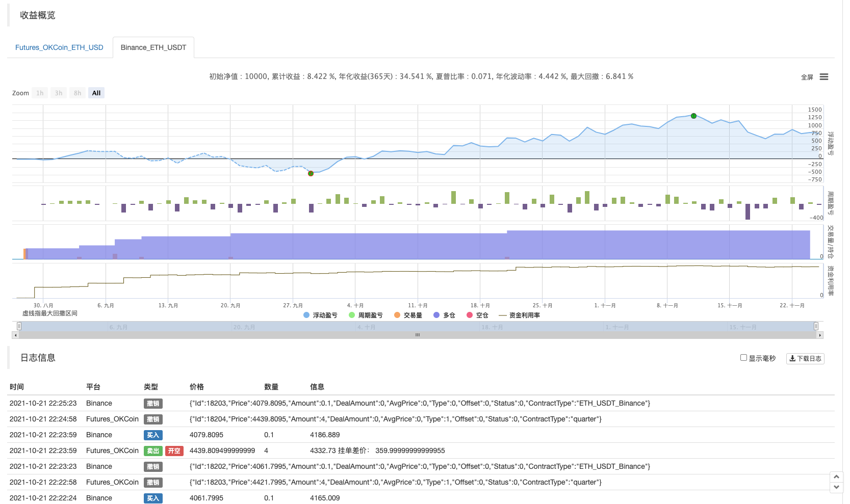Select the Binance_ETH_USDT tab

(x=153, y=47)
